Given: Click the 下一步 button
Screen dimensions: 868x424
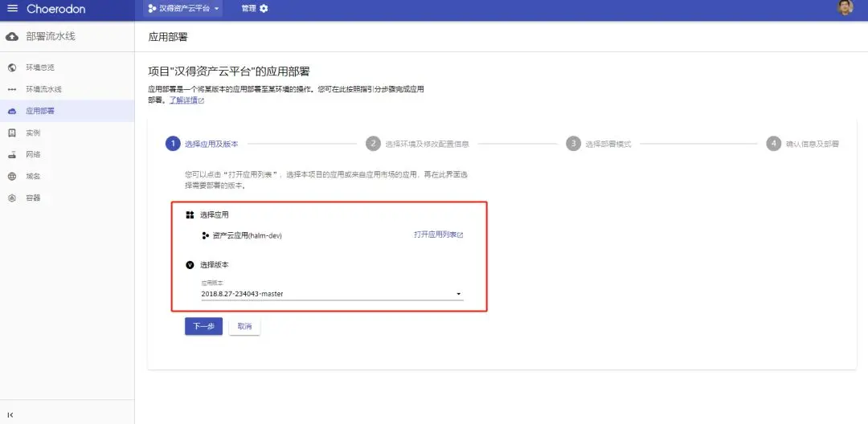Looking at the screenshot, I should click(203, 326).
